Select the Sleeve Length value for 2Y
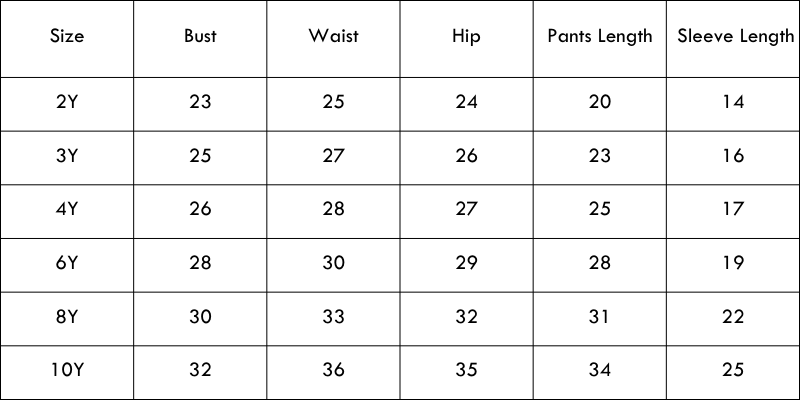Image resolution: width=800 pixels, height=400 pixels. (x=733, y=101)
